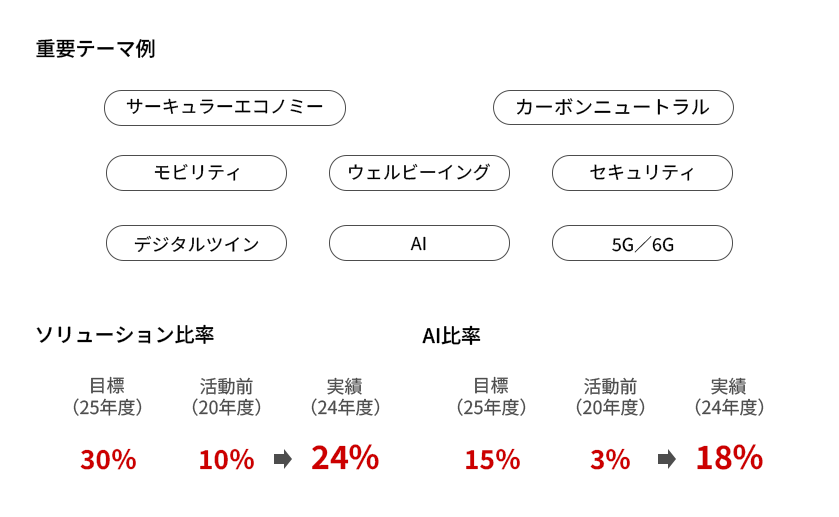Viewport: 839px width, 517px height.
Task: Click the モビリティ theme pill
Action: tap(196, 173)
